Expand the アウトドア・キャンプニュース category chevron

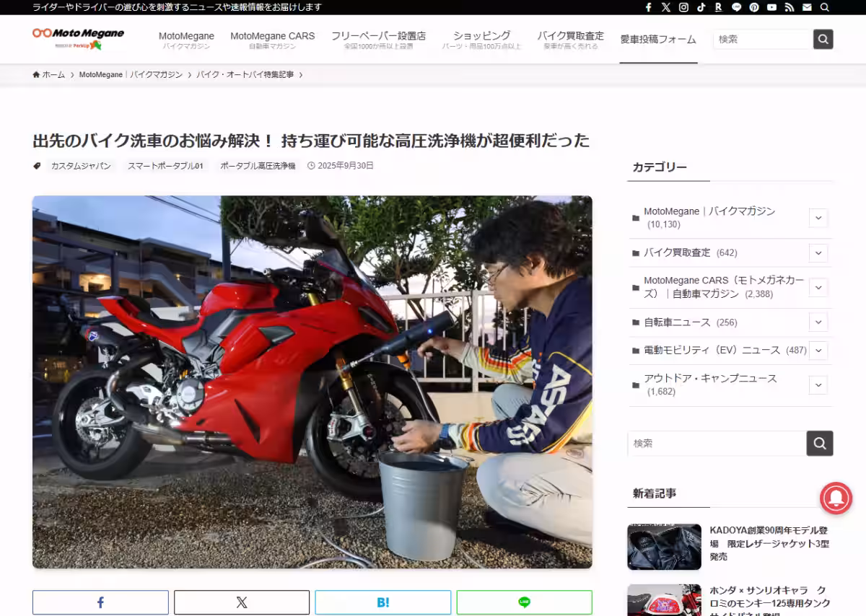click(818, 384)
